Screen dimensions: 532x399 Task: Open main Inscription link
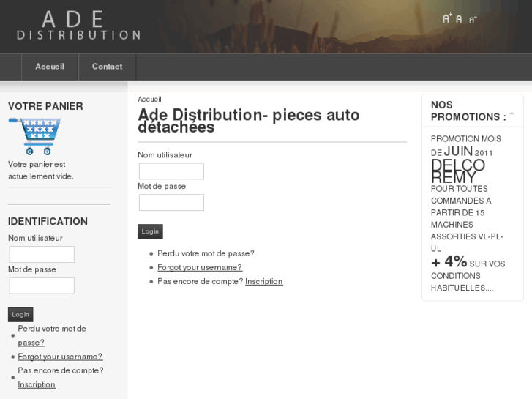pyautogui.click(x=264, y=281)
